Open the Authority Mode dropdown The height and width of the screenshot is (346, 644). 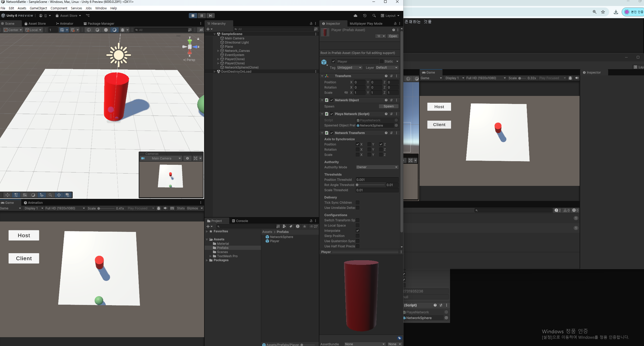[377, 167]
